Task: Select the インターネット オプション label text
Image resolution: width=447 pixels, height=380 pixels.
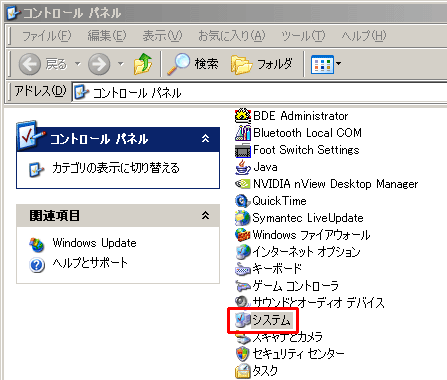Action: tap(306, 252)
